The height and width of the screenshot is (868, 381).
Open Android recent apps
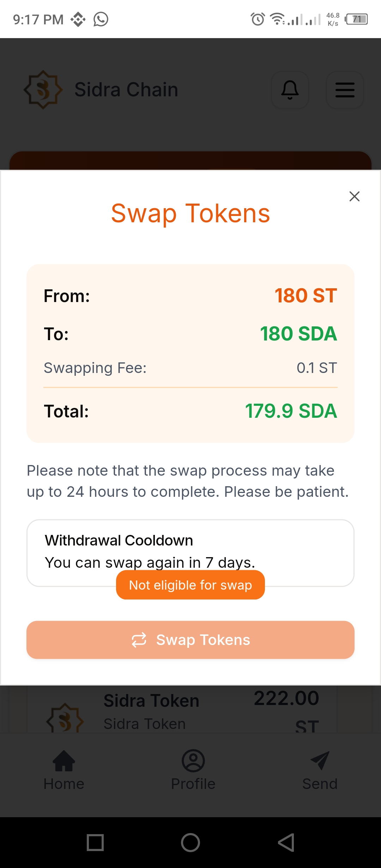pos(95,843)
